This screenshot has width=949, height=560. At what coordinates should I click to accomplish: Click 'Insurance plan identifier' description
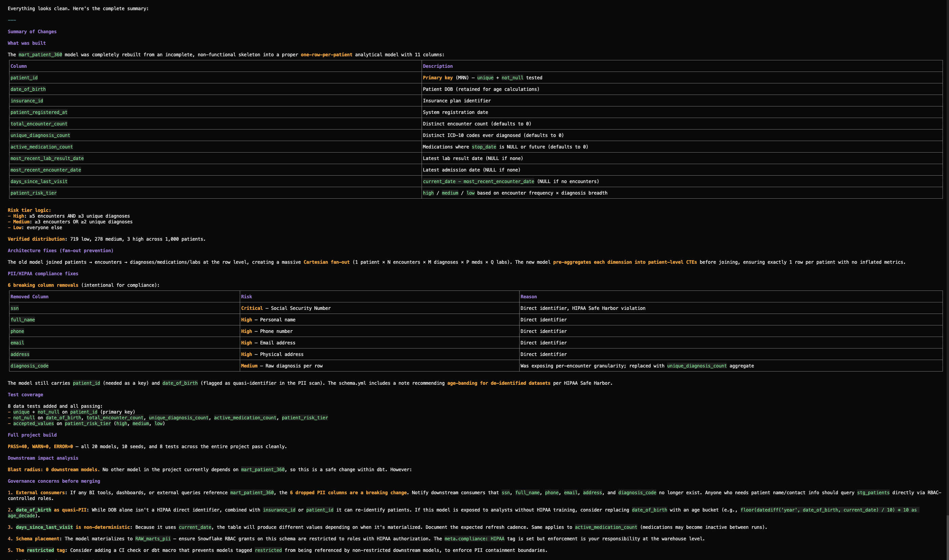click(x=457, y=101)
